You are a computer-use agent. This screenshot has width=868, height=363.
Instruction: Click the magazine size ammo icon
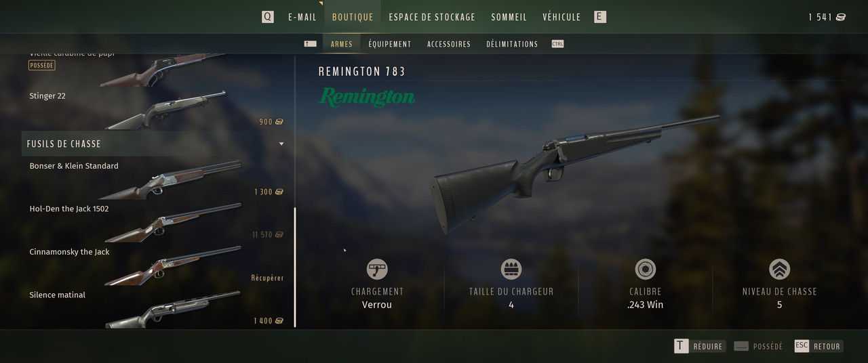[511, 270]
